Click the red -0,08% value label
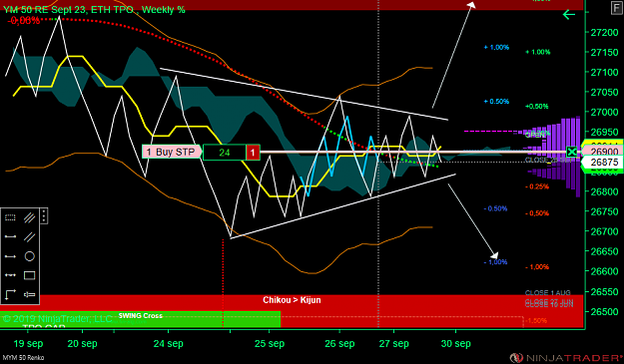 coord(24,20)
